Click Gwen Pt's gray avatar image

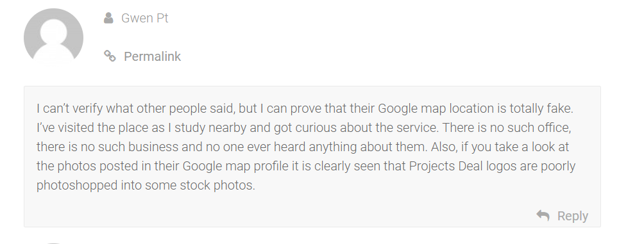click(53, 37)
